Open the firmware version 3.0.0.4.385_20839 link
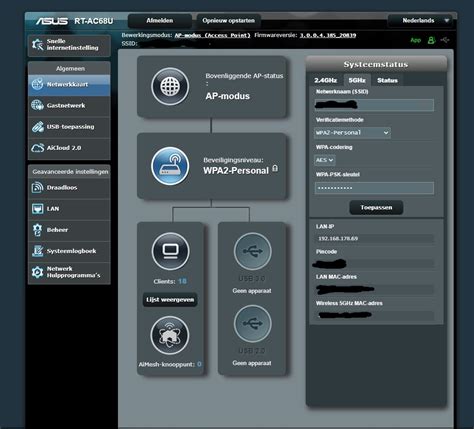 [x=328, y=35]
